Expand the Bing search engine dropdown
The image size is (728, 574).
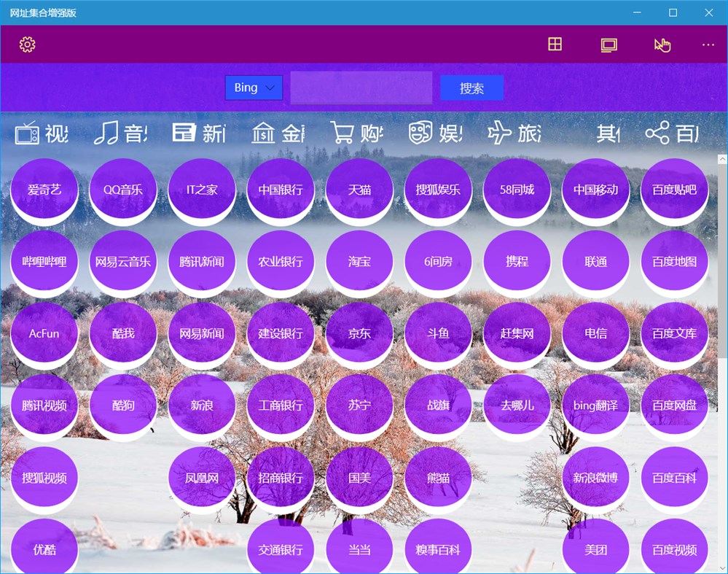click(x=254, y=88)
